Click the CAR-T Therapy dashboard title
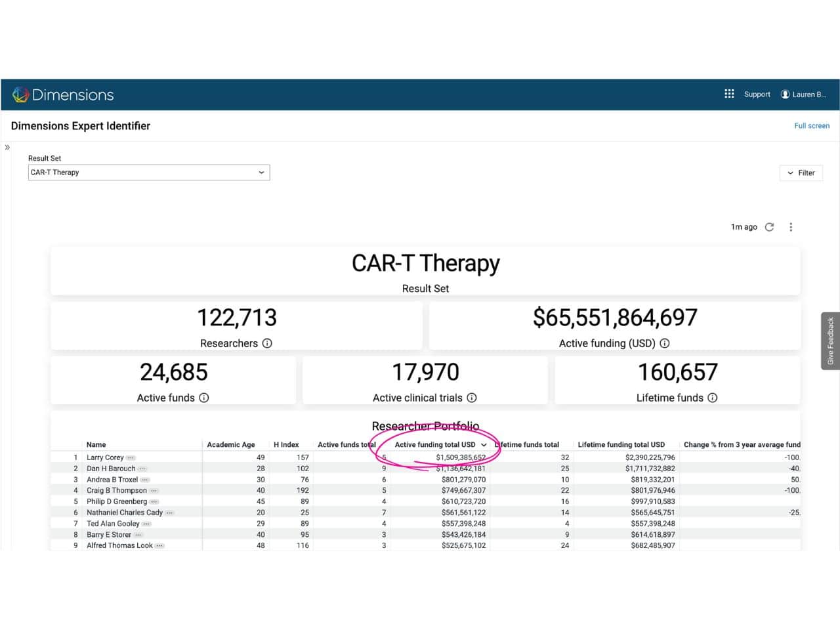Screen dimensions: 840x630 click(x=425, y=263)
